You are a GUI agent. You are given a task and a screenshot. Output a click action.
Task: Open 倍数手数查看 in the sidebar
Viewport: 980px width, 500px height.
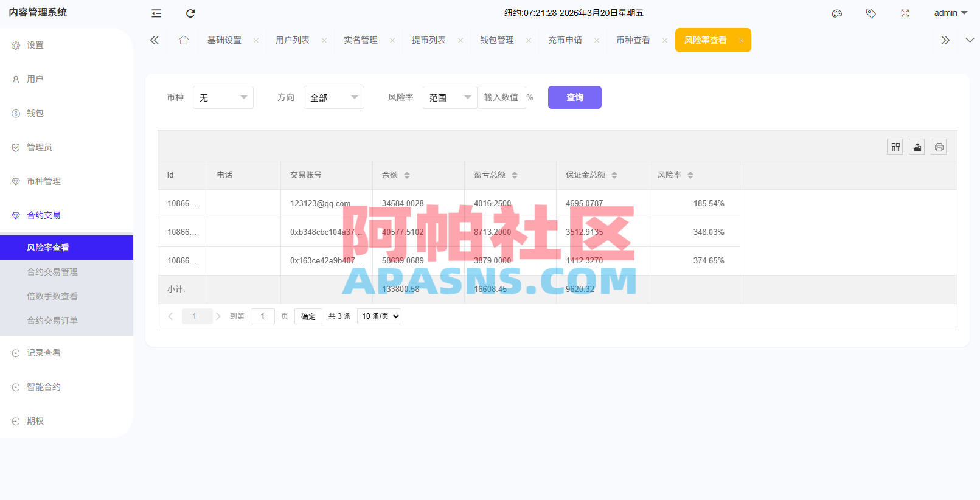pyautogui.click(x=67, y=296)
